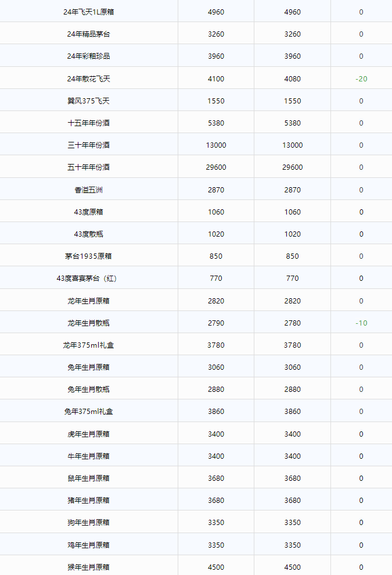
Task: Click first 1060 price in 43度原箱 row
Action: (x=216, y=212)
